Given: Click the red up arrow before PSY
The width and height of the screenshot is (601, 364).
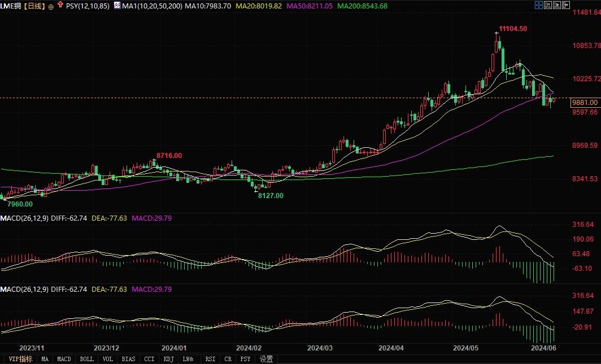Looking at the screenshot, I should point(60,5).
